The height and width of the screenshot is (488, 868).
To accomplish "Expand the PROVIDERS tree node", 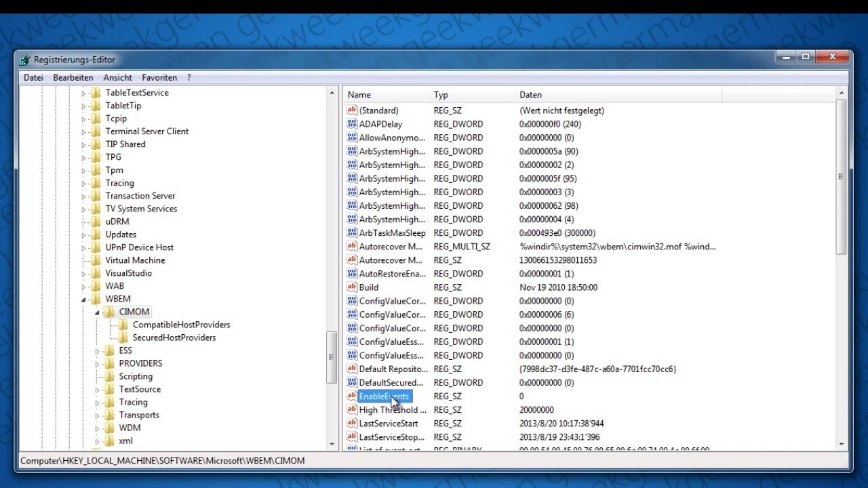I will pos(98,364).
